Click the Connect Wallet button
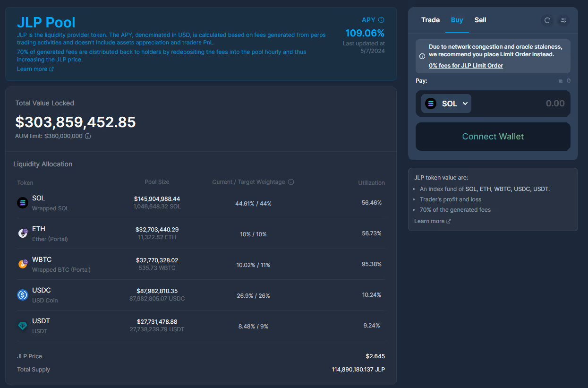 click(x=493, y=137)
